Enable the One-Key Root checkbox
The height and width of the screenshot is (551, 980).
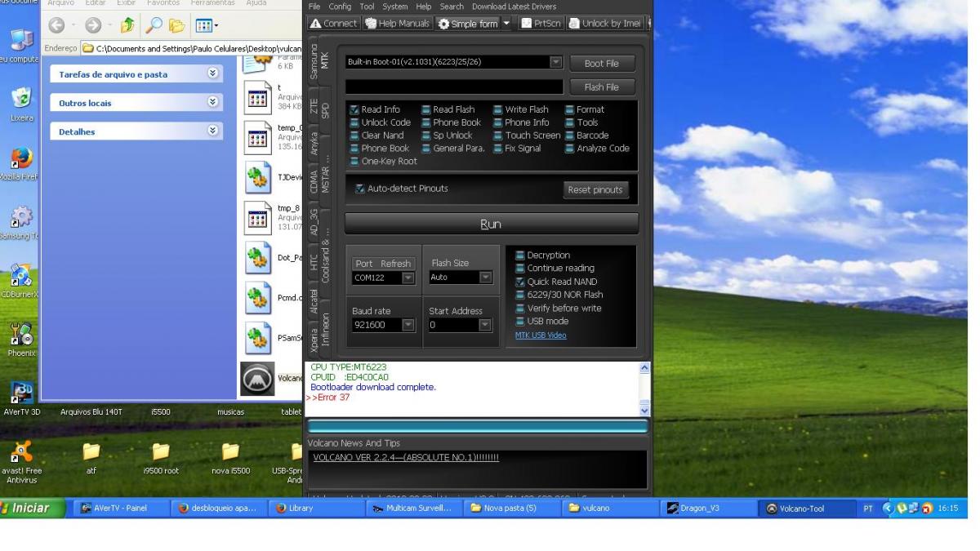coord(354,162)
